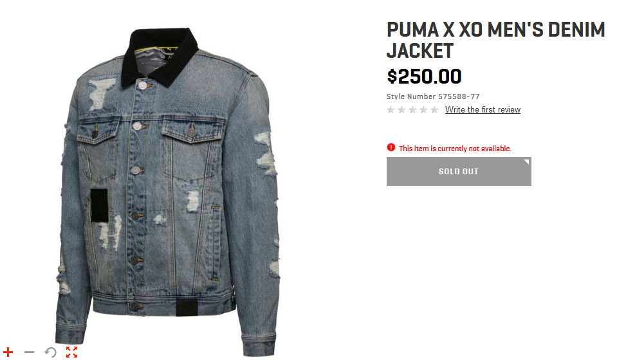
Task: Select the fifth rating star
Action: [x=434, y=110]
